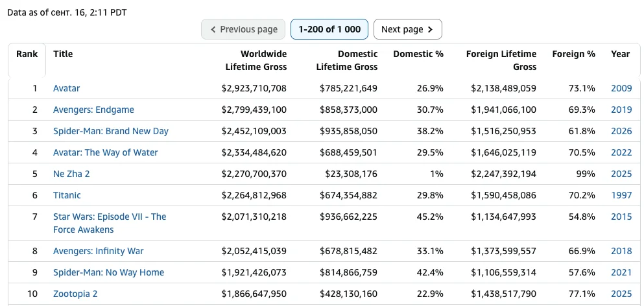
Task: Select domestic gross $935,858,050
Action: click(x=349, y=131)
